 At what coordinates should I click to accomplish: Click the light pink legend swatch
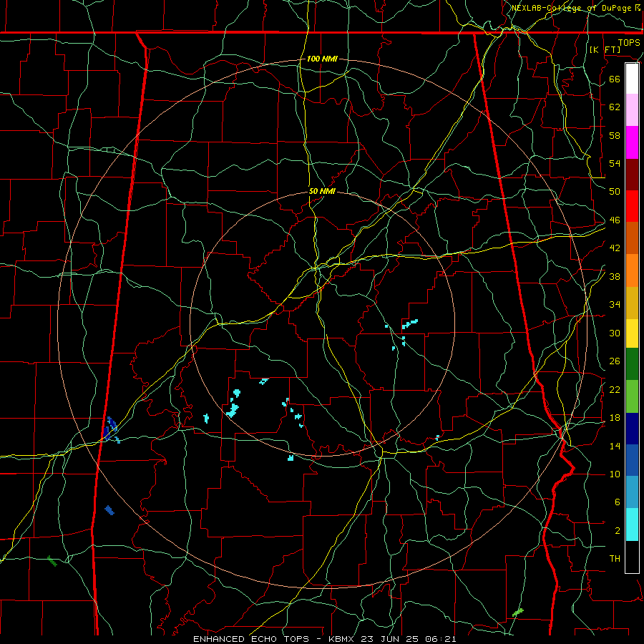click(632, 109)
